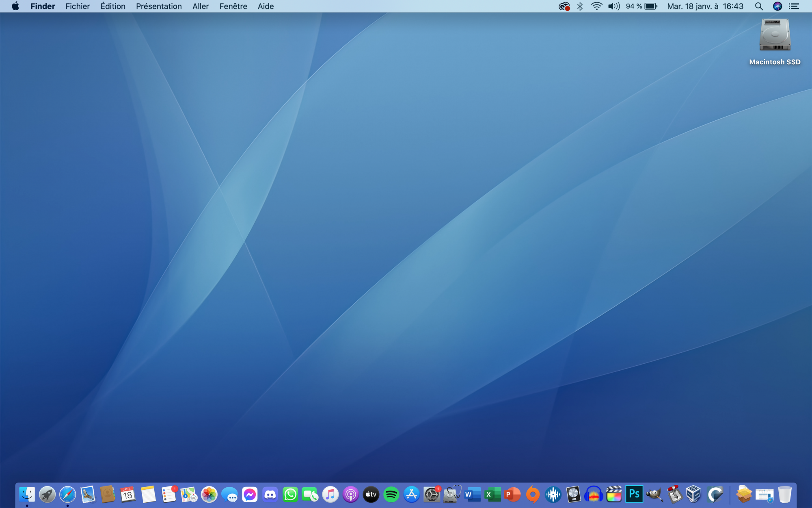
Task: Select the Macintosh SSD drive icon
Action: point(775,35)
